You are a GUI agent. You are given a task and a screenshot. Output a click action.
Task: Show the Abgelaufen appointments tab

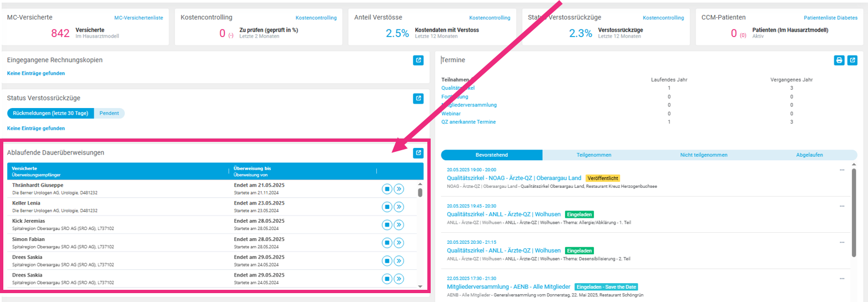809,155
